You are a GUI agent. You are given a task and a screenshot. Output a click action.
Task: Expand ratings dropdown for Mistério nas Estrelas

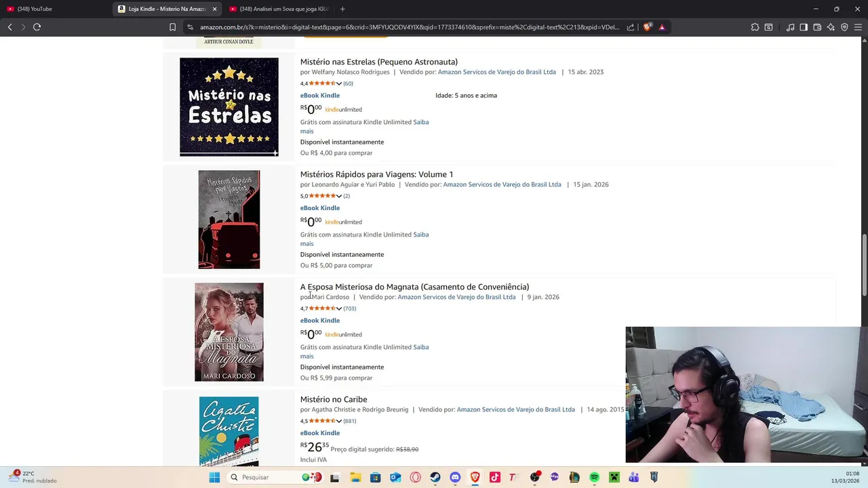coord(338,83)
